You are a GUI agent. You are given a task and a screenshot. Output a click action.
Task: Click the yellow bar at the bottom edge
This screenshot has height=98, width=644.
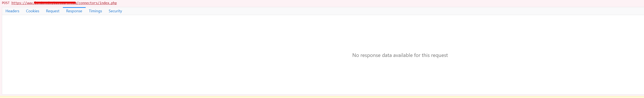pos(322,97)
